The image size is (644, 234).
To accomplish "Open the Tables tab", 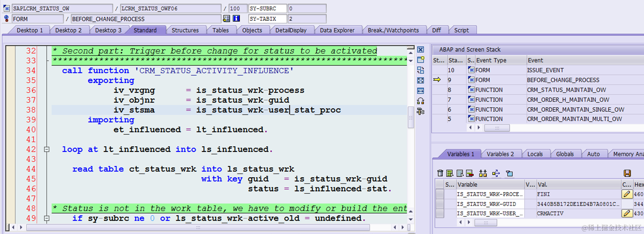I will click(x=220, y=30).
